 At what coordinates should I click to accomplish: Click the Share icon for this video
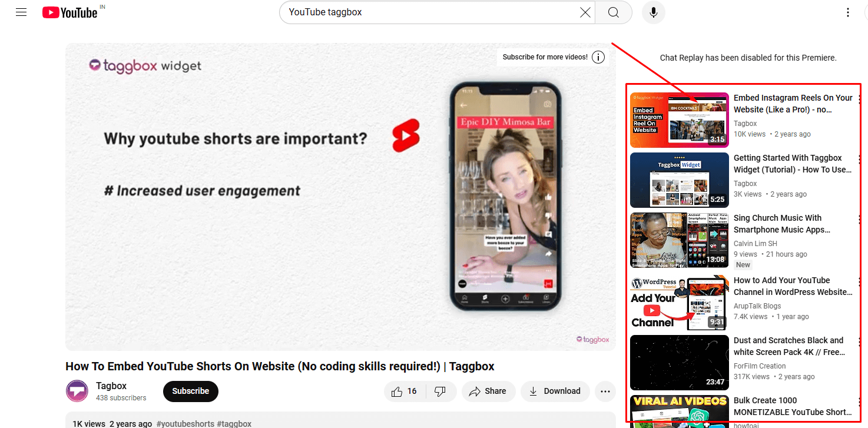tap(488, 391)
